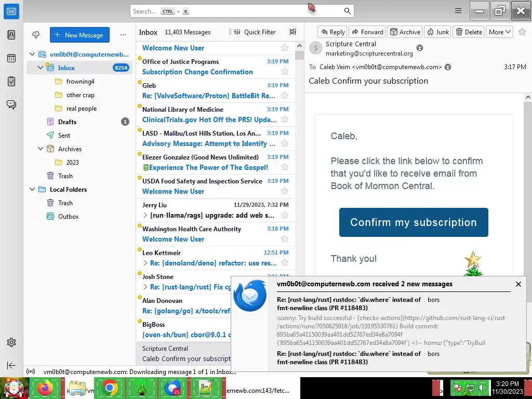
Task: Star the LASD Advisory message
Action: [285, 143]
